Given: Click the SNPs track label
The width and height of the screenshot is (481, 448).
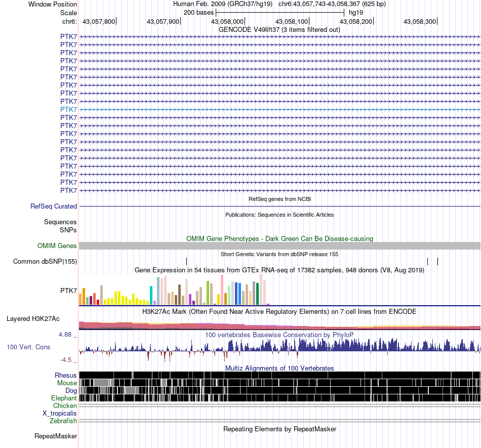Looking at the screenshot, I should pyautogui.click(x=68, y=230).
